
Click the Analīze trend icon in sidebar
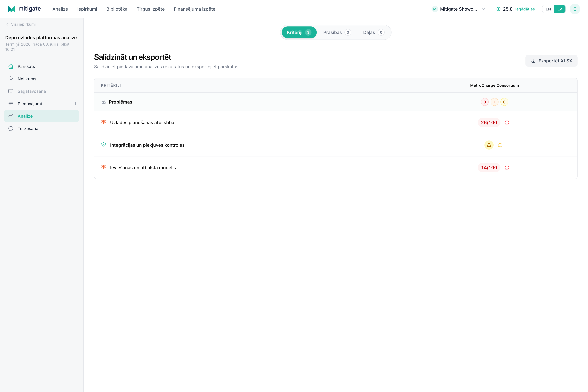coord(11,116)
